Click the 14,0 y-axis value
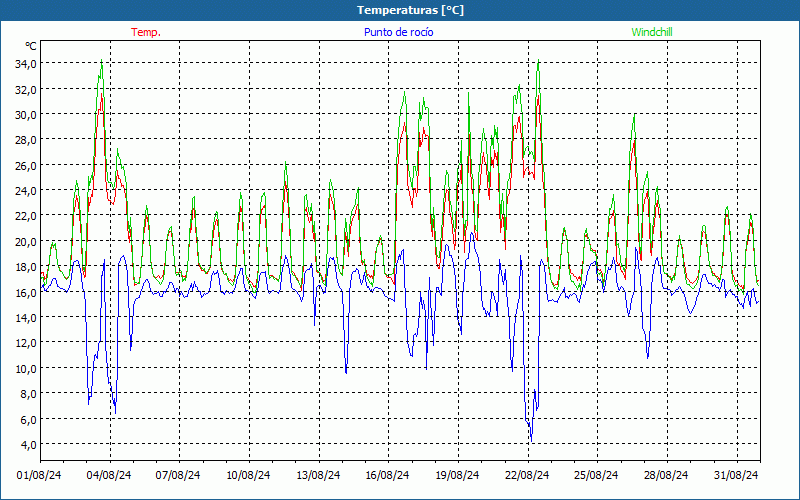800x500 pixels. tap(26, 317)
